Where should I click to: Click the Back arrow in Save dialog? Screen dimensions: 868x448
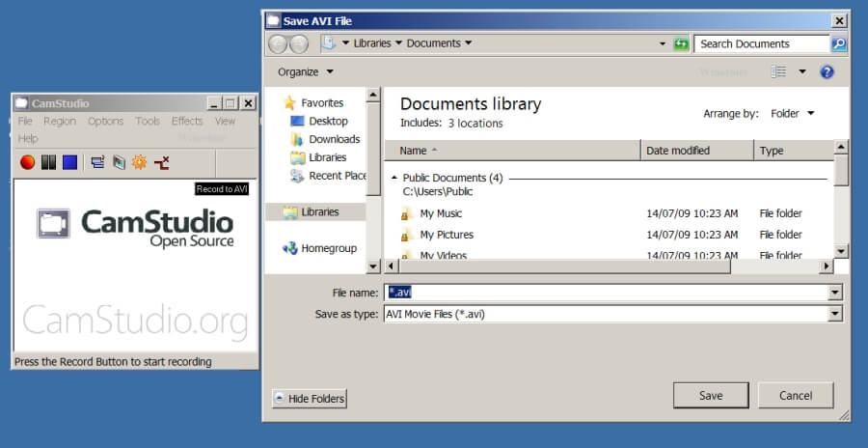(x=278, y=43)
